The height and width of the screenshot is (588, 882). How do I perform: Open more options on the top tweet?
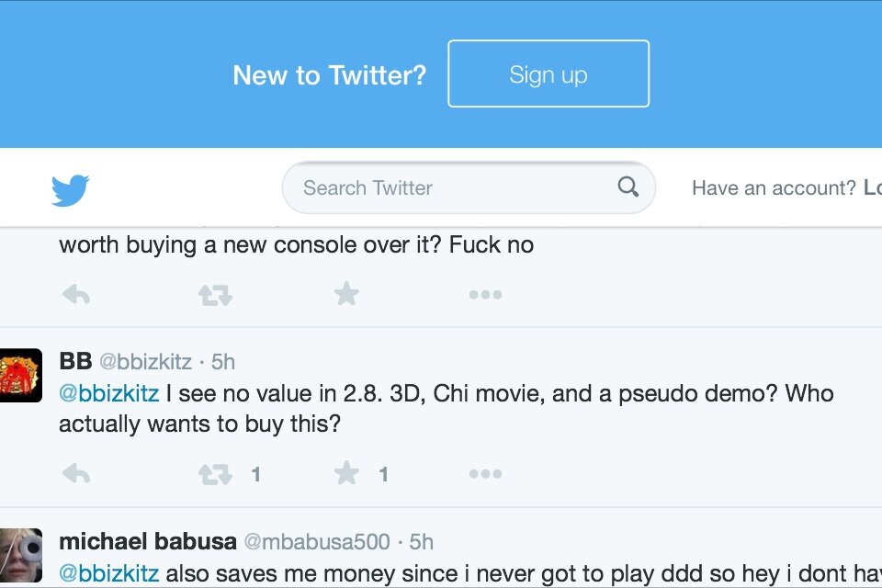485,295
